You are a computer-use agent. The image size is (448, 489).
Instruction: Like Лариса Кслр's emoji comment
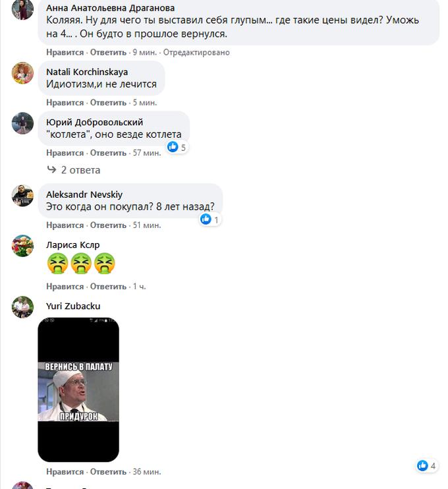(x=65, y=286)
